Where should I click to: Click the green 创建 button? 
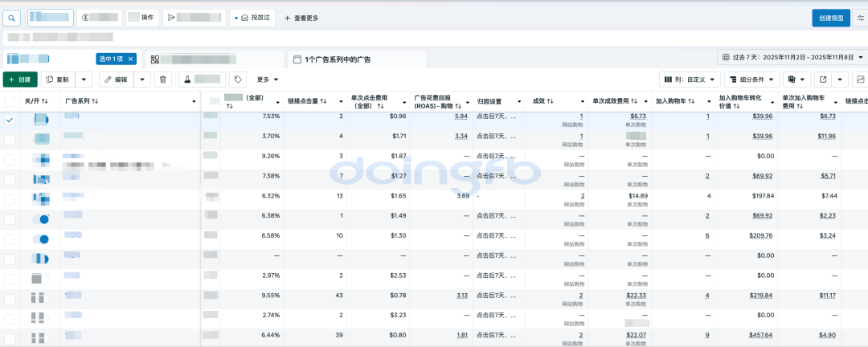pos(19,80)
